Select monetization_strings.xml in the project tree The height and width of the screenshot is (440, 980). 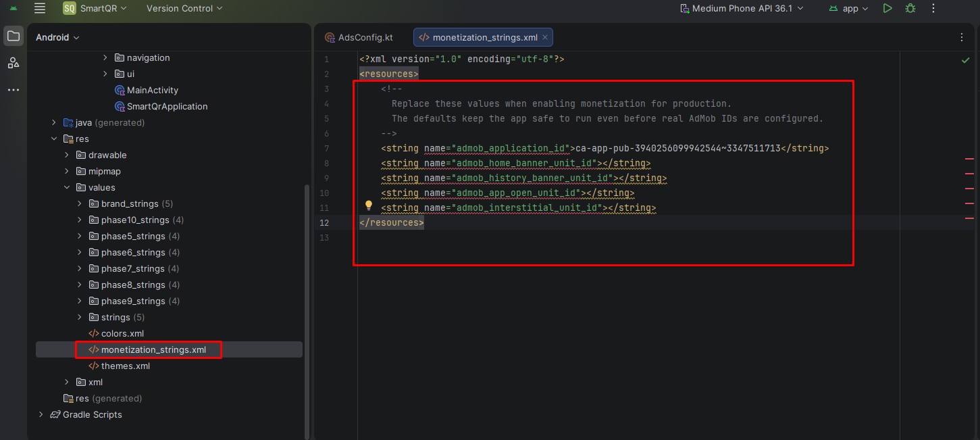169,349
